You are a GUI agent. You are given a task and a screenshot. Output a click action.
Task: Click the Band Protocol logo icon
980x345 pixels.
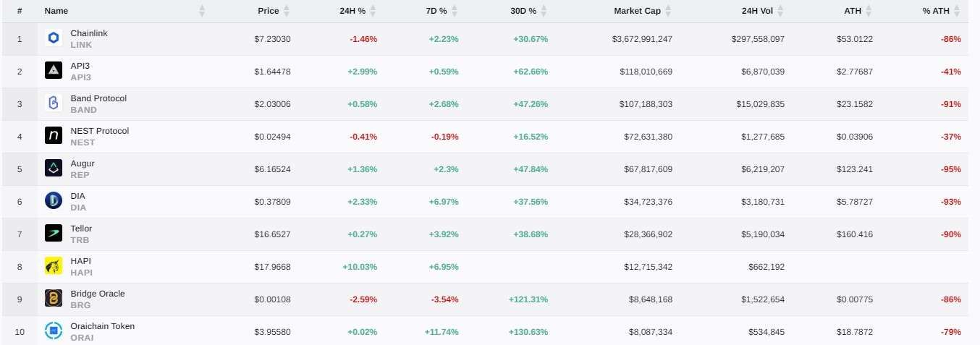tap(54, 103)
